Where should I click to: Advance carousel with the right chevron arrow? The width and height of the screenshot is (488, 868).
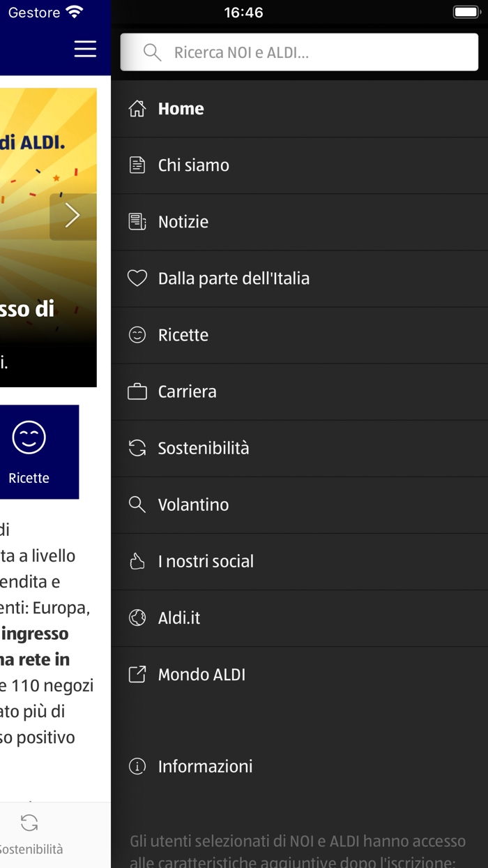click(x=73, y=216)
